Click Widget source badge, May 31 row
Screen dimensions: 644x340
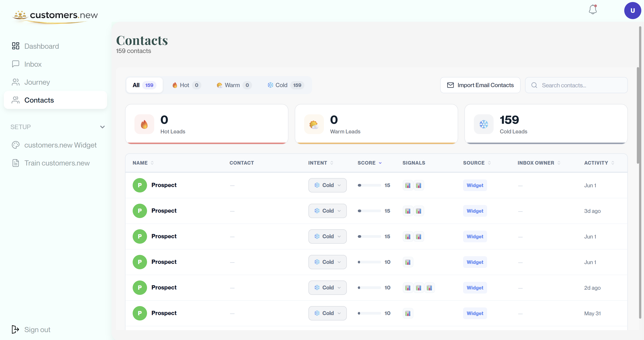[475, 313]
